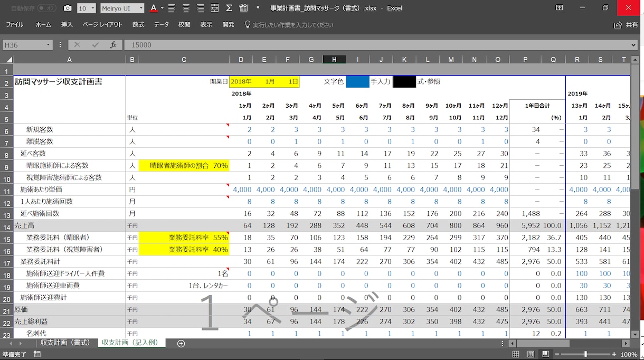
Task: Click the 100% zoom level text
Action: [629, 354]
